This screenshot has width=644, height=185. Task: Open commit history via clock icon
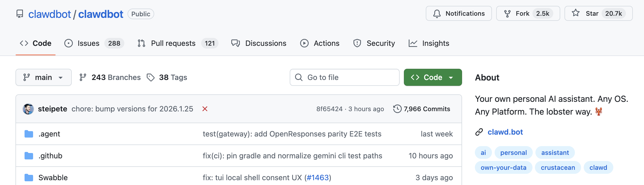[x=397, y=109]
